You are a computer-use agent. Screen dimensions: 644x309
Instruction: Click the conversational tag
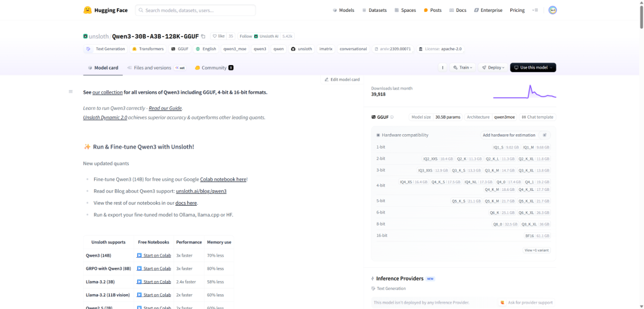(353, 49)
